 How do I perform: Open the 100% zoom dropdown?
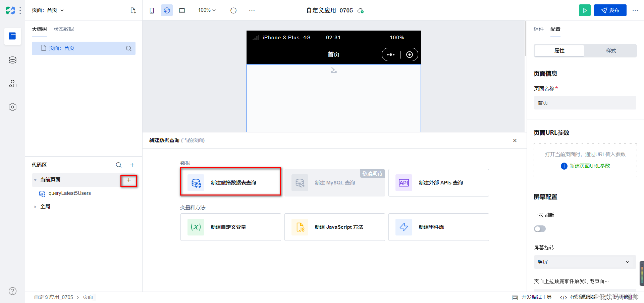[x=207, y=10]
